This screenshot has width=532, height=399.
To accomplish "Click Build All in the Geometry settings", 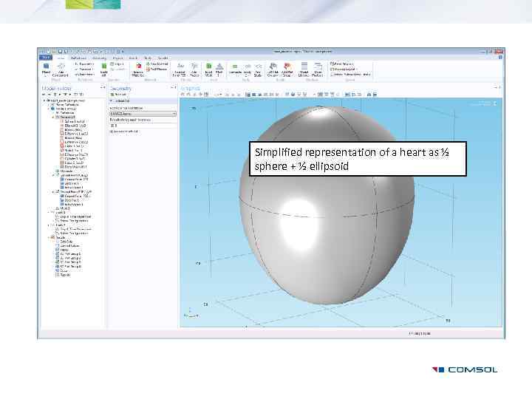I will tap(118, 95).
